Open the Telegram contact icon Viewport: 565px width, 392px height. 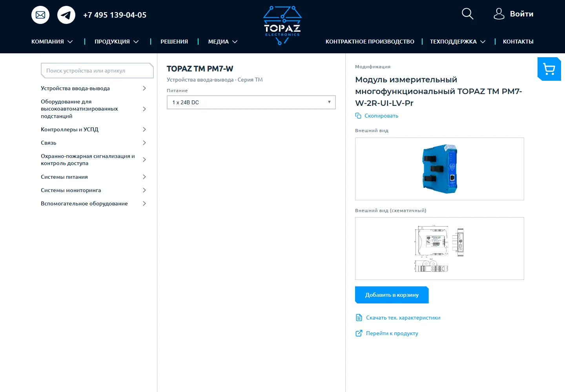click(x=66, y=15)
